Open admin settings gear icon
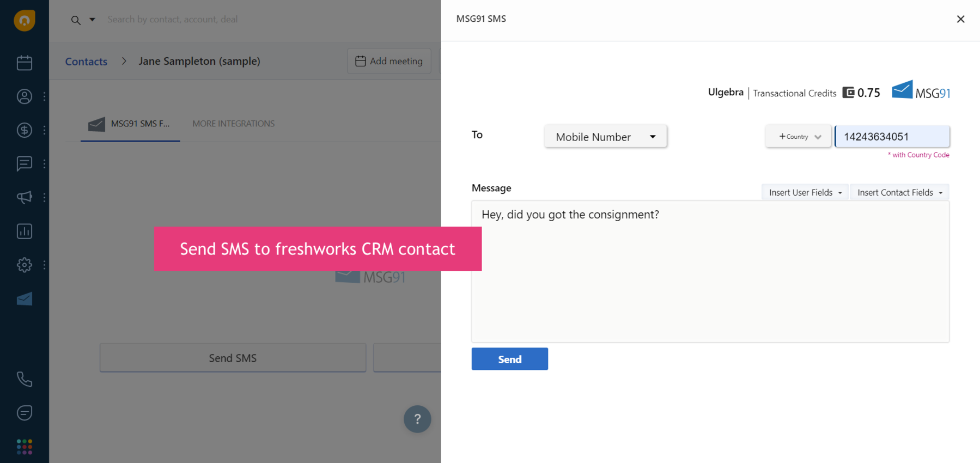The width and height of the screenshot is (980, 463). tap(25, 265)
